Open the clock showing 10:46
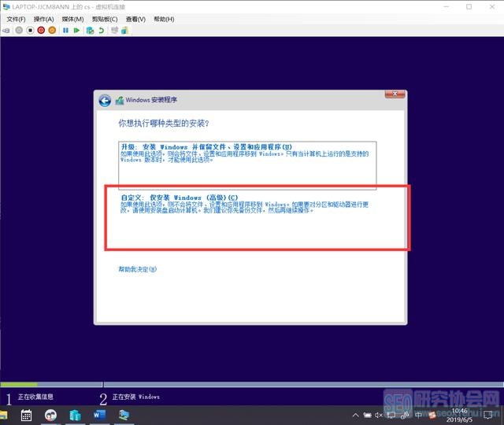This screenshot has height=425, width=504. (459, 415)
